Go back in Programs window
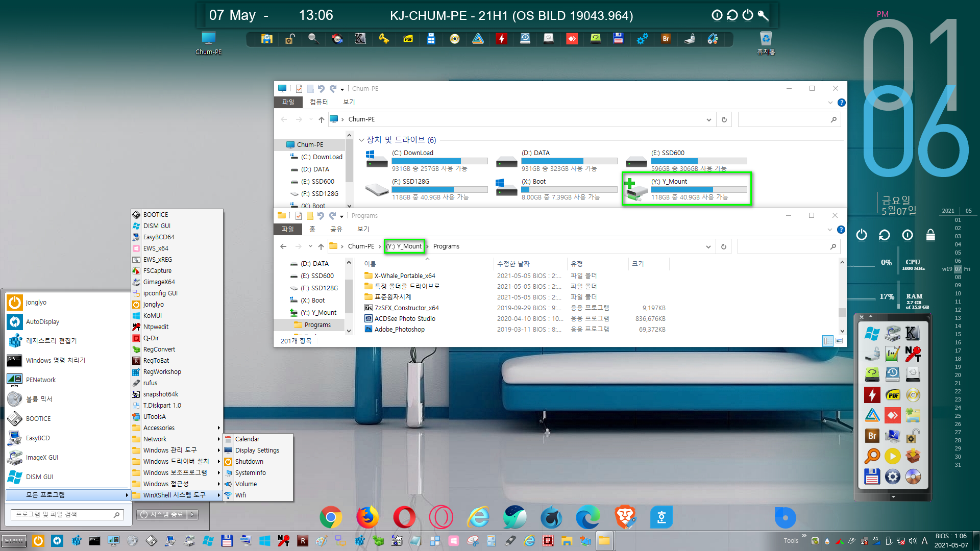This screenshot has width=980, height=551. coord(283,246)
